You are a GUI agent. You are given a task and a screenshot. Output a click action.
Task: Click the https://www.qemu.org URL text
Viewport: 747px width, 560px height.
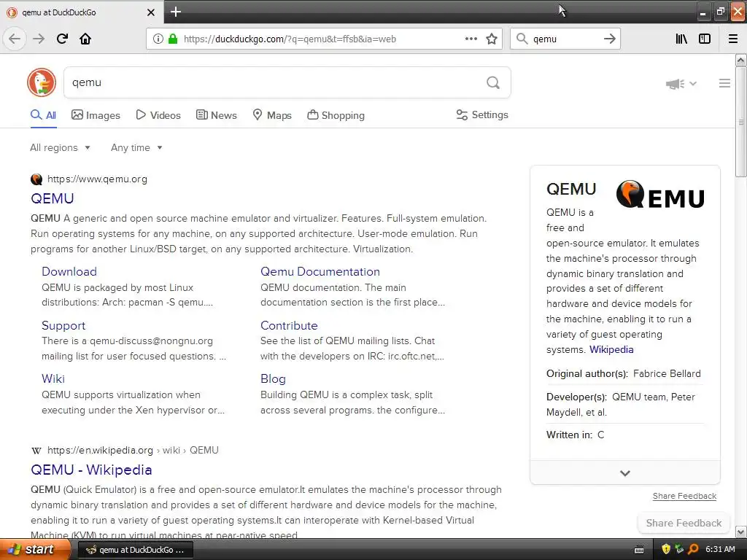coord(97,179)
